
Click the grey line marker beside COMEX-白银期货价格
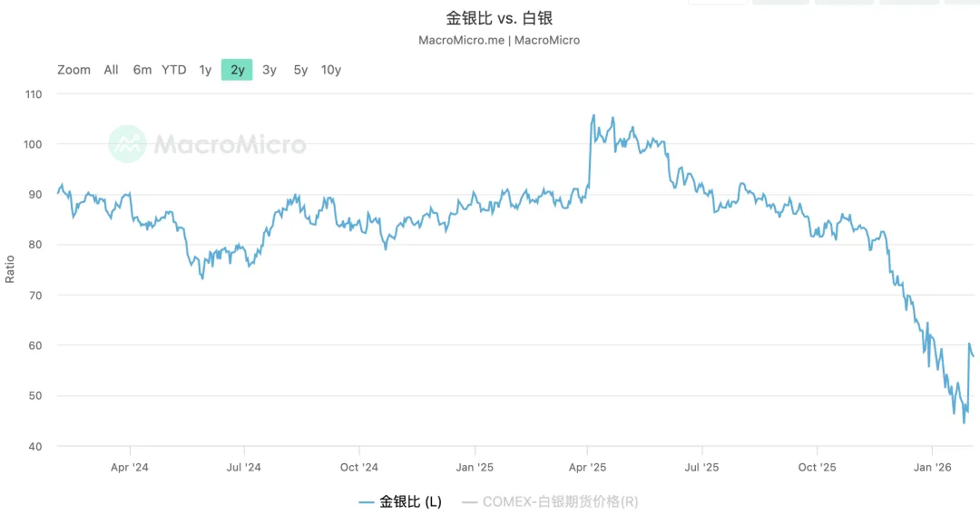point(470,501)
